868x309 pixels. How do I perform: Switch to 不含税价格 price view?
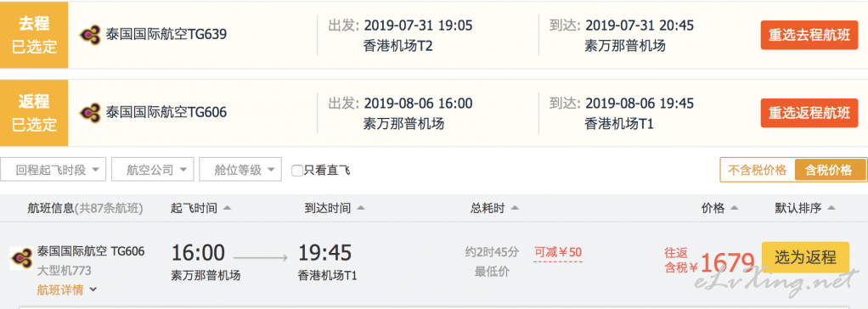point(757,170)
